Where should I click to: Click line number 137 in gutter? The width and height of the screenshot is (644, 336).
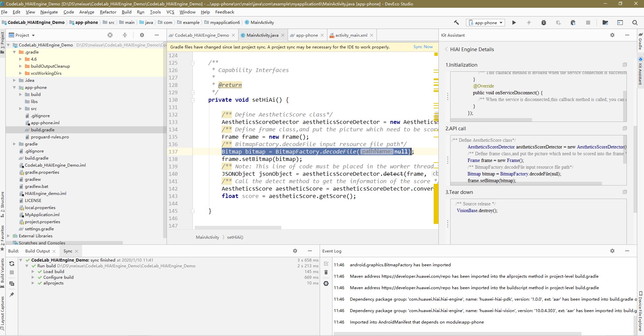point(173,152)
